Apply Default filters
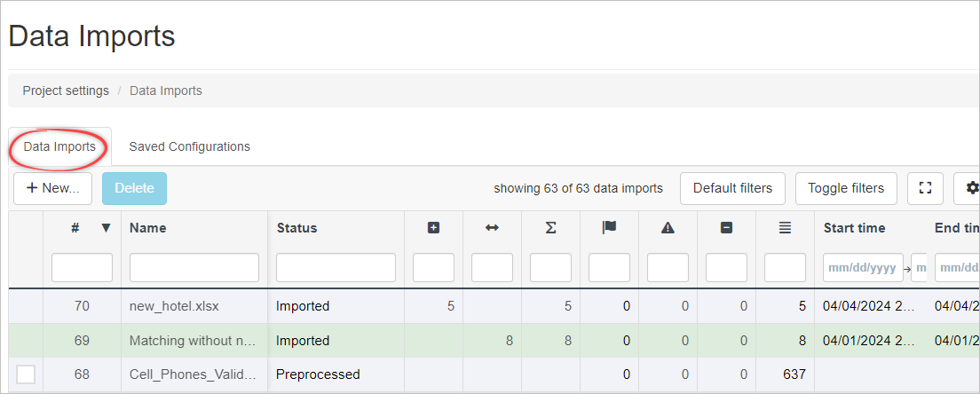Screen dimensions: 980x394 [x=732, y=188]
